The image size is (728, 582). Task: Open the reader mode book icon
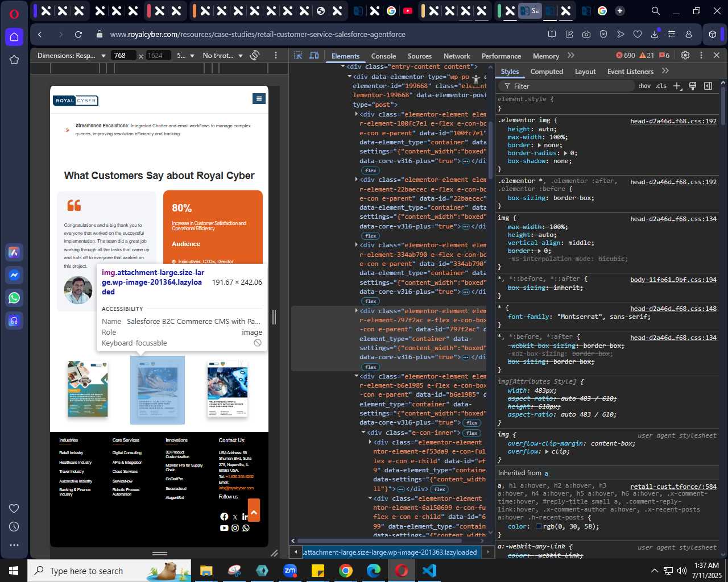point(552,35)
